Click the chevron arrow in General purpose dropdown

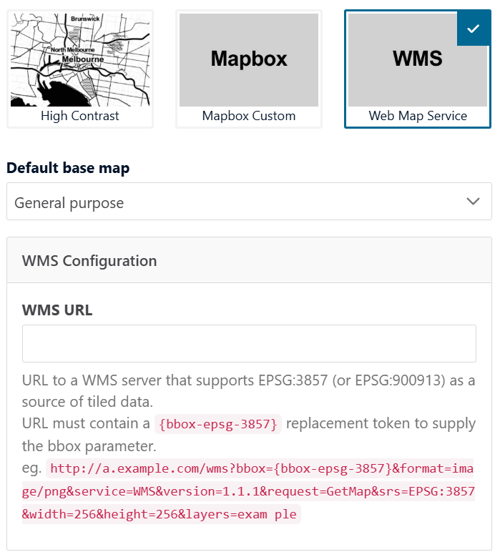(473, 201)
